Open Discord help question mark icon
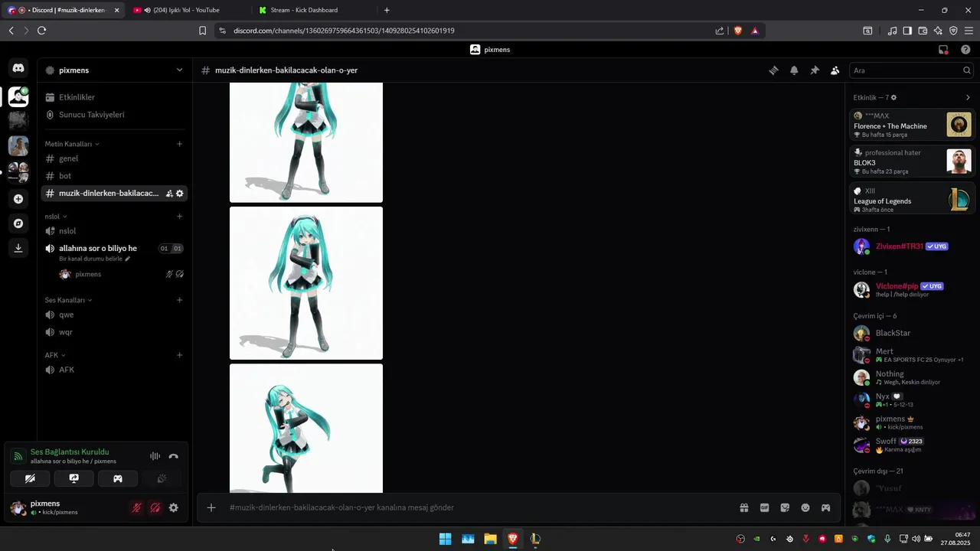This screenshot has height=551, width=980. pyautogui.click(x=965, y=50)
